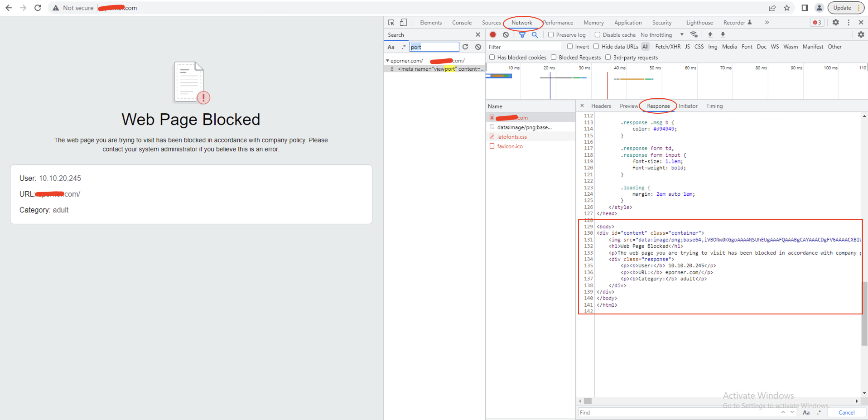Toggle the network filter funnel icon
The width and height of the screenshot is (868, 420).
522,34
